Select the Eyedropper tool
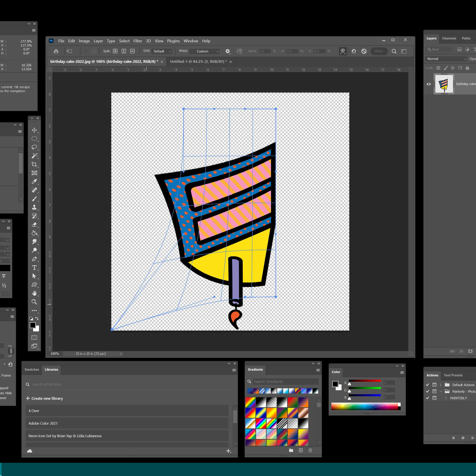 click(34, 182)
